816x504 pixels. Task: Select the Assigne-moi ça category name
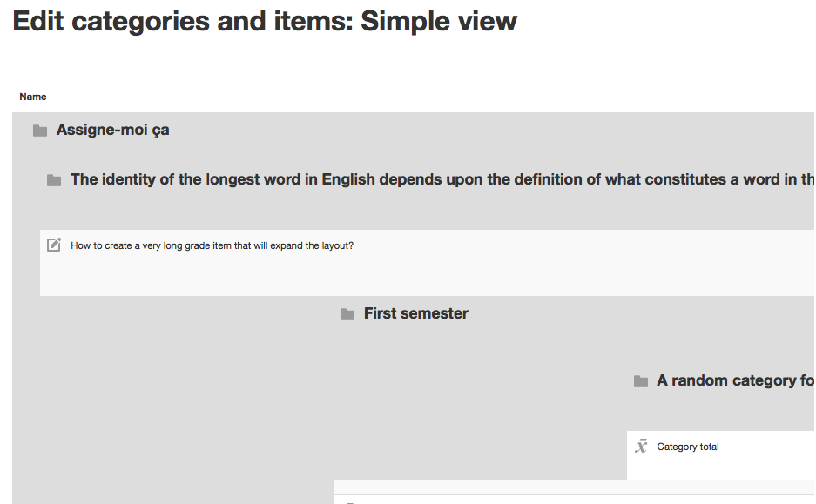pyautogui.click(x=113, y=130)
